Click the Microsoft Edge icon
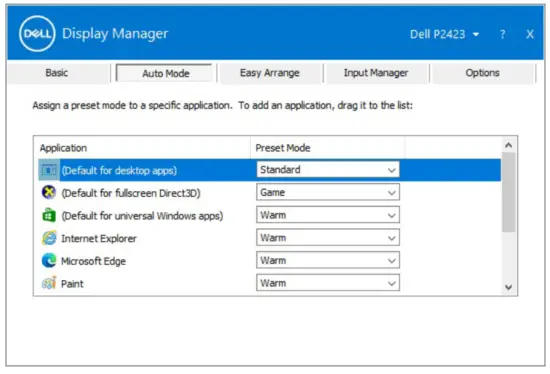The width and height of the screenshot is (550, 374). 49,260
